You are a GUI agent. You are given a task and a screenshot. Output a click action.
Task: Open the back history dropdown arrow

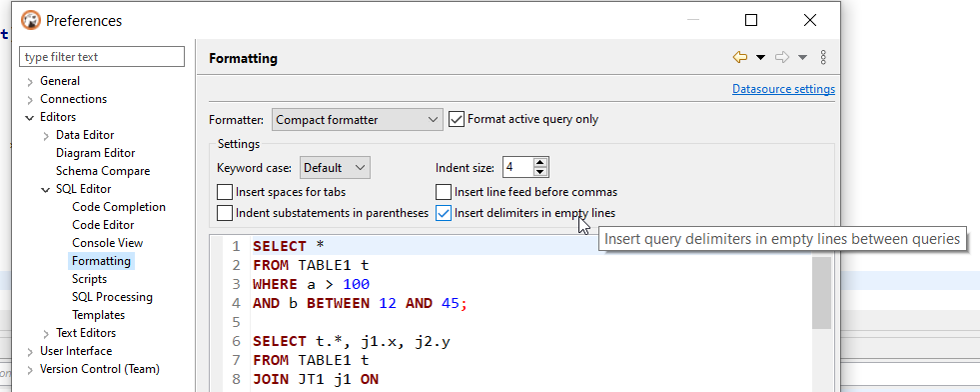[x=760, y=58]
